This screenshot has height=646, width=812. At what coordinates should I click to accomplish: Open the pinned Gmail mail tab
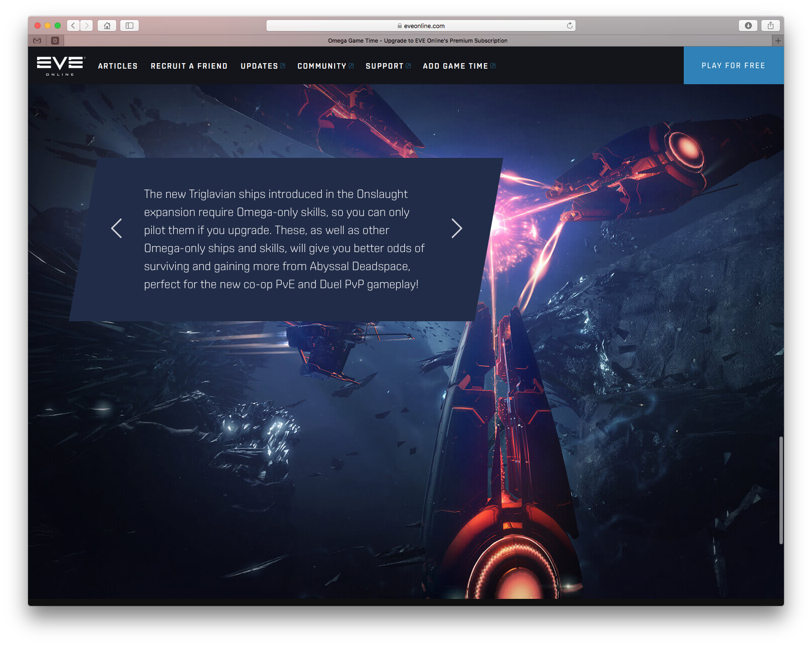pyautogui.click(x=37, y=41)
